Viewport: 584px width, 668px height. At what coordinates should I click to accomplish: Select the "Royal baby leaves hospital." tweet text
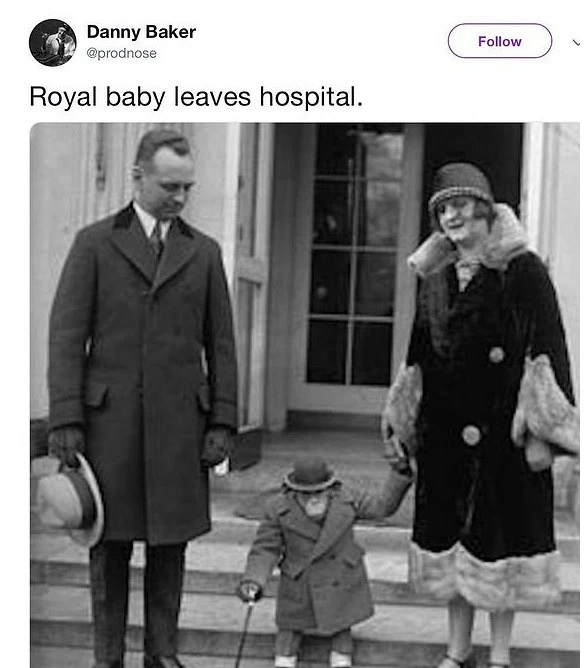tap(196, 97)
